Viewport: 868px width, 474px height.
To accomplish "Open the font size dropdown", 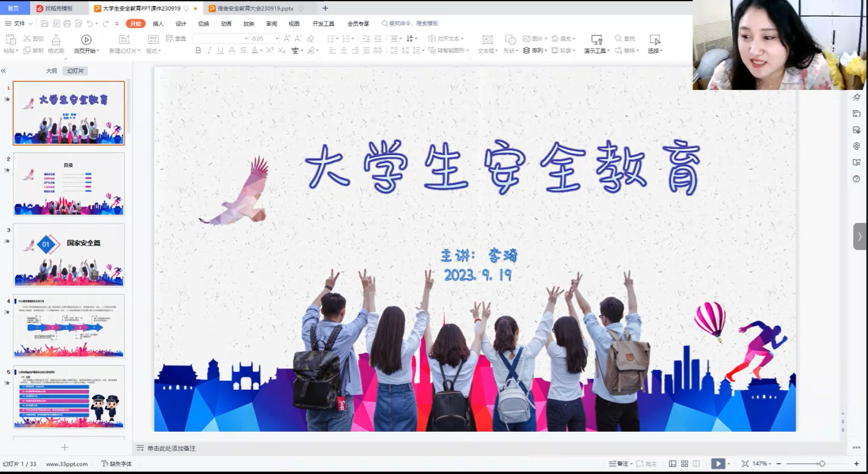I will [277, 39].
